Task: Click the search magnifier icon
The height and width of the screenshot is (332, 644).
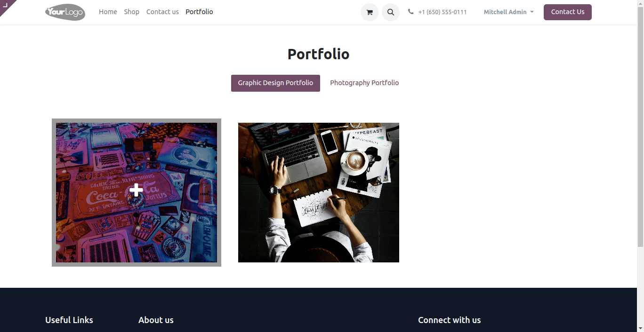Action: click(391, 12)
